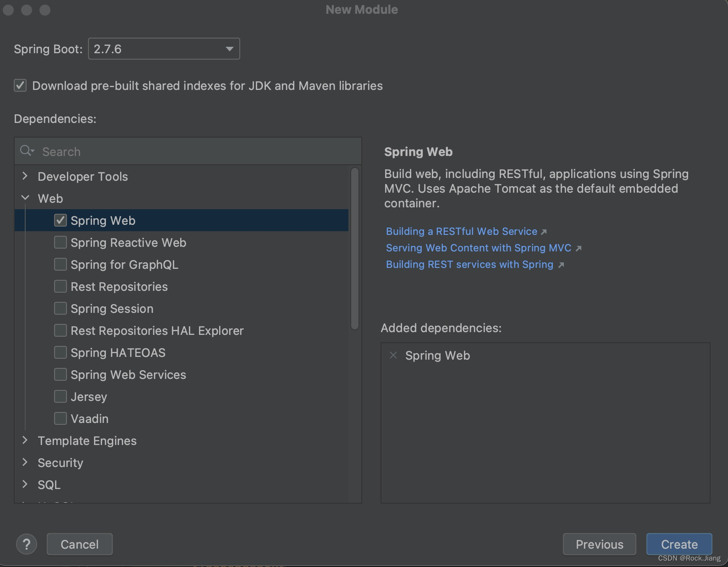The height and width of the screenshot is (567, 728).
Task: Tick Rest Repositories HAL Explorer checkbox
Action: point(61,330)
